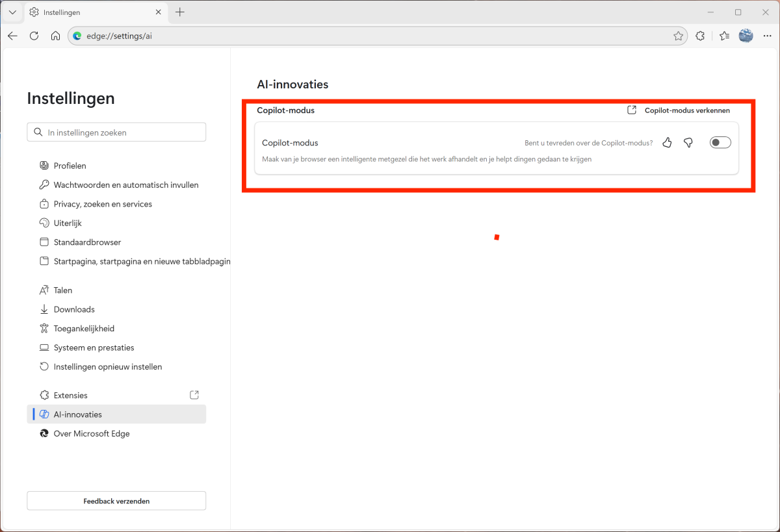Open the Extensions puzzle icon in toolbar

coord(700,36)
